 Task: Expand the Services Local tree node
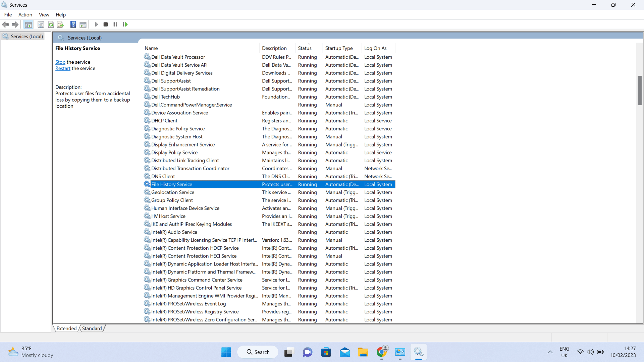pyautogui.click(x=27, y=37)
